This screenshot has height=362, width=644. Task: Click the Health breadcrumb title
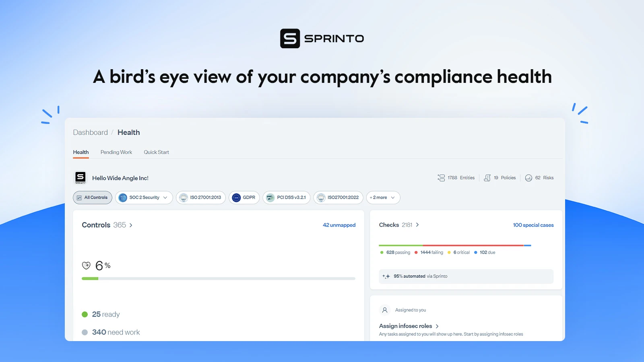pos(129,132)
